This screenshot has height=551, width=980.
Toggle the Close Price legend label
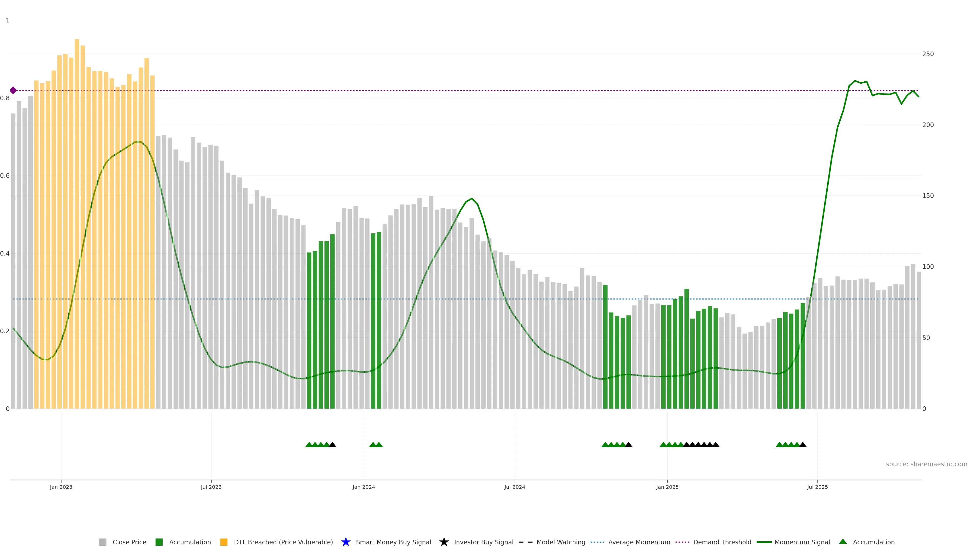pyautogui.click(x=129, y=542)
